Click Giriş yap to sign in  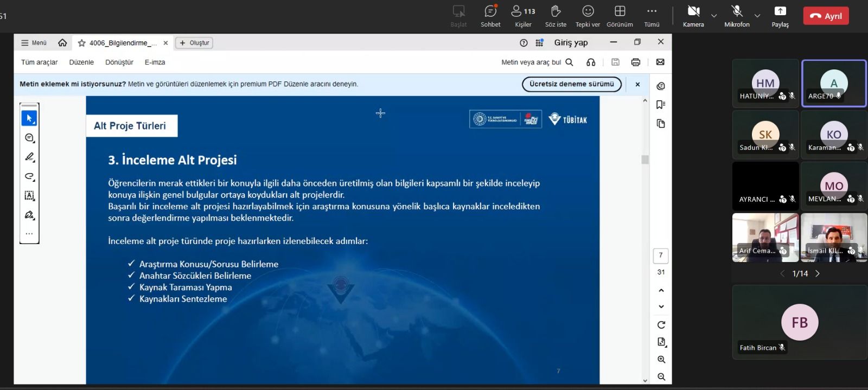coord(571,43)
